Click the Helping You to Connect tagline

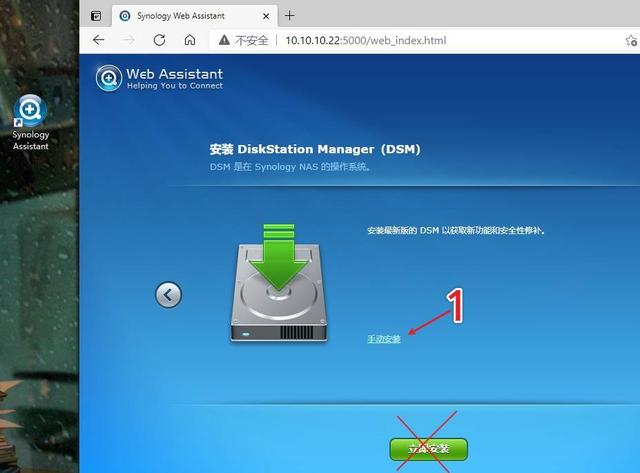[x=175, y=86]
